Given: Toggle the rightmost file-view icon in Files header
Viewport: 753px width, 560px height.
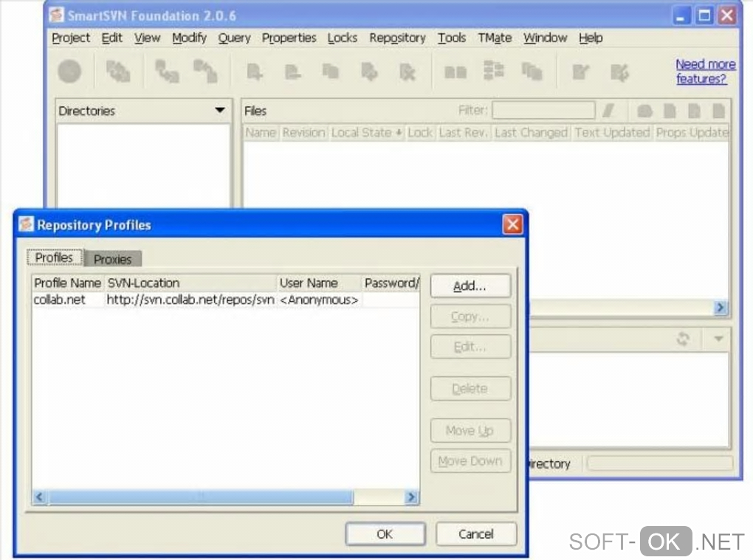Looking at the screenshot, I should pyautogui.click(x=718, y=111).
